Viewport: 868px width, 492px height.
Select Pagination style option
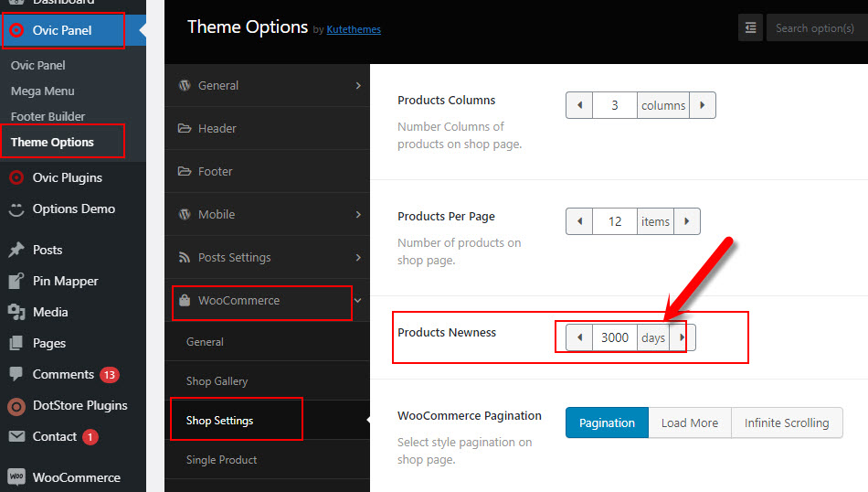[x=607, y=422]
